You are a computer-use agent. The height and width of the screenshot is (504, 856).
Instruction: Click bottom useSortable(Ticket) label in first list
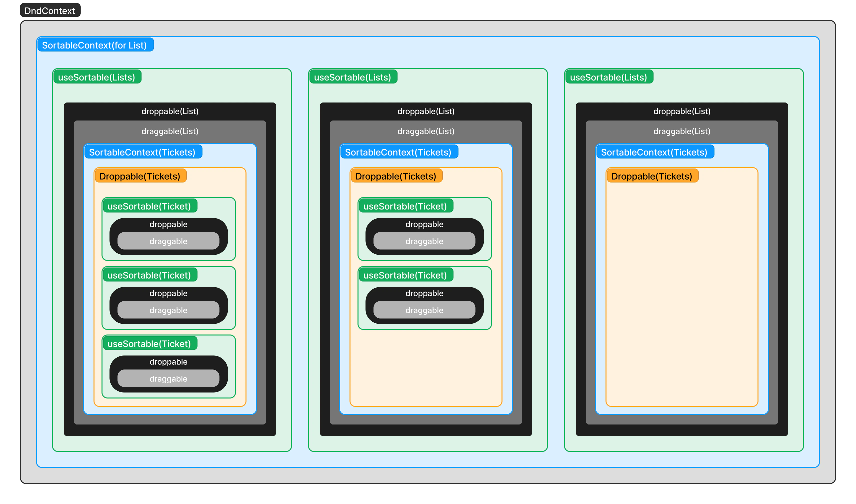tap(149, 344)
